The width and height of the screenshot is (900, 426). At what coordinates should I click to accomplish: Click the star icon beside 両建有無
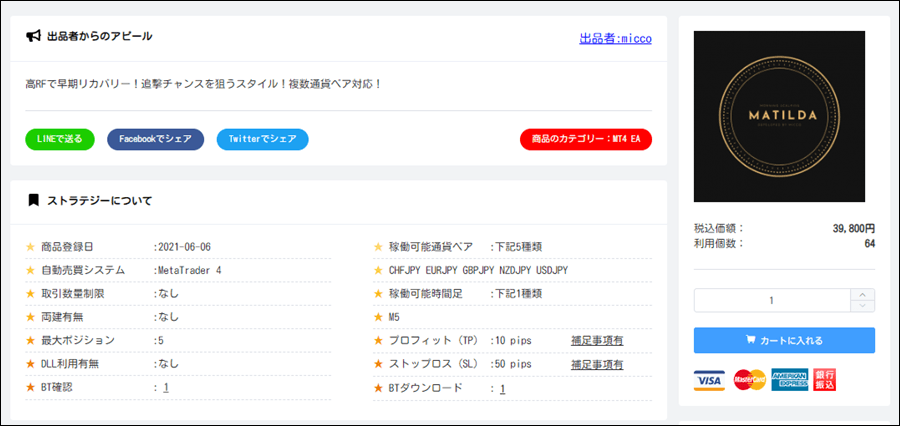click(30, 317)
